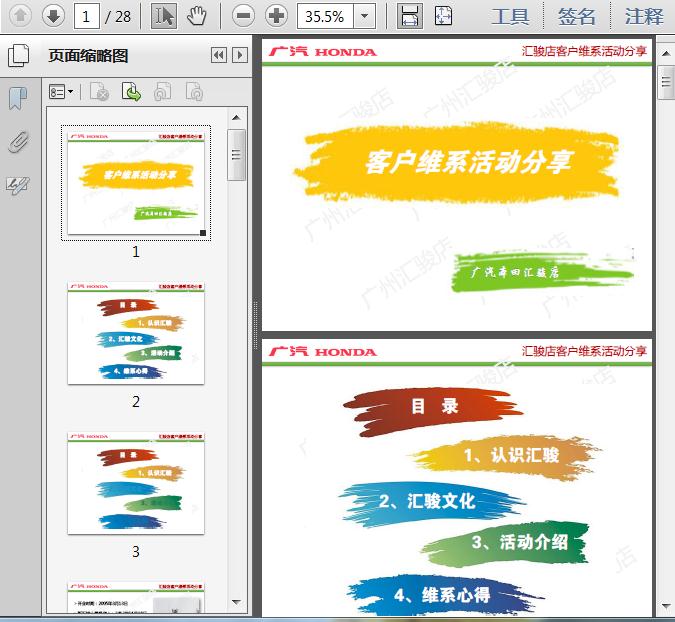This screenshot has height=622, width=675.
Task: Click the fit-width scrolling page icon
Action: point(408,15)
